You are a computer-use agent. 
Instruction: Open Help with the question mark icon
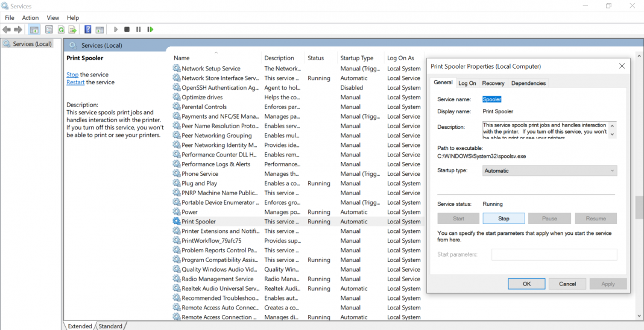[x=87, y=30]
